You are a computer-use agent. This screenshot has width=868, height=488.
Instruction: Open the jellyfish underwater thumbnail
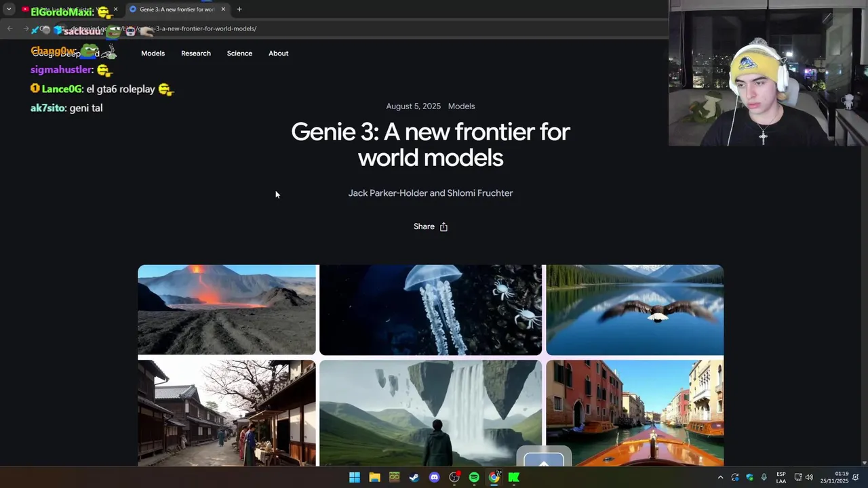tap(431, 310)
